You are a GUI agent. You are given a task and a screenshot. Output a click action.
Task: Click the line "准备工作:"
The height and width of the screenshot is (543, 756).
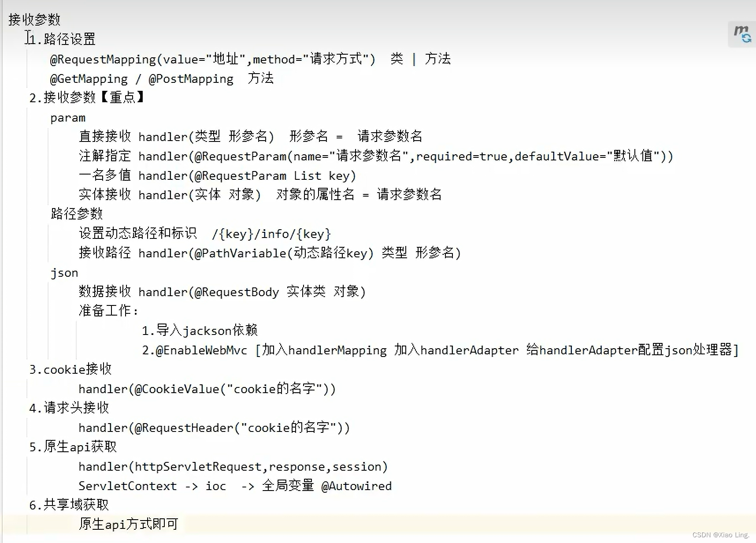[108, 311]
